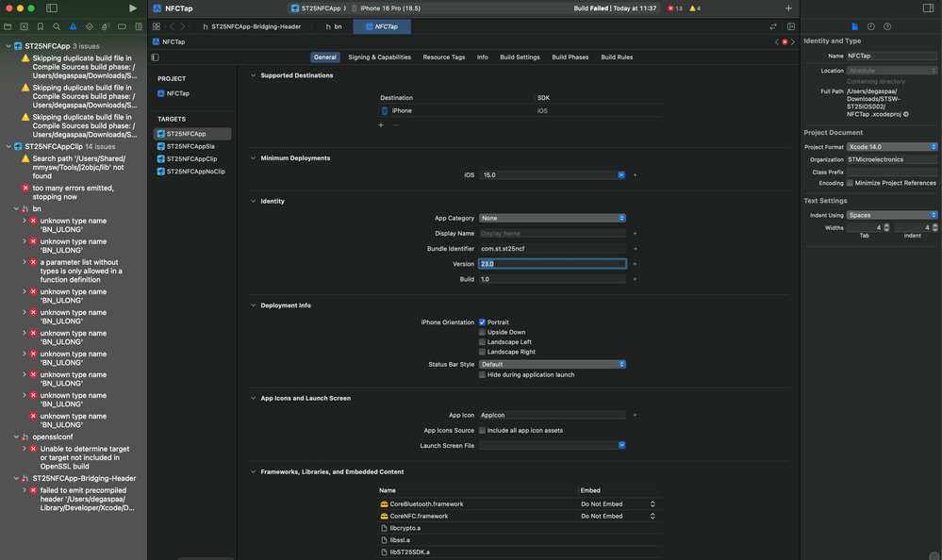Image resolution: width=942 pixels, height=560 pixels.
Task: Open the Find navigator magnifier icon
Action: [x=57, y=26]
